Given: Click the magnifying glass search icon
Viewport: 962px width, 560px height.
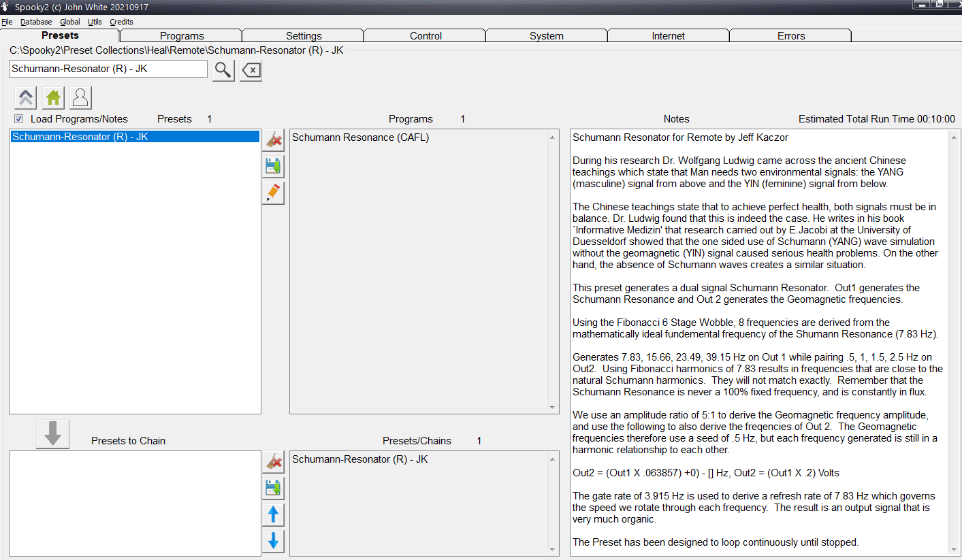Looking at the screenshot, I should click(x=223, y=70).
